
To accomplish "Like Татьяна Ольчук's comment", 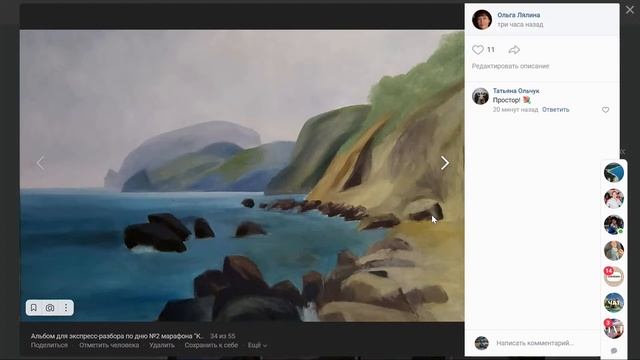I will pyautogui.click(x=605, y=110).
